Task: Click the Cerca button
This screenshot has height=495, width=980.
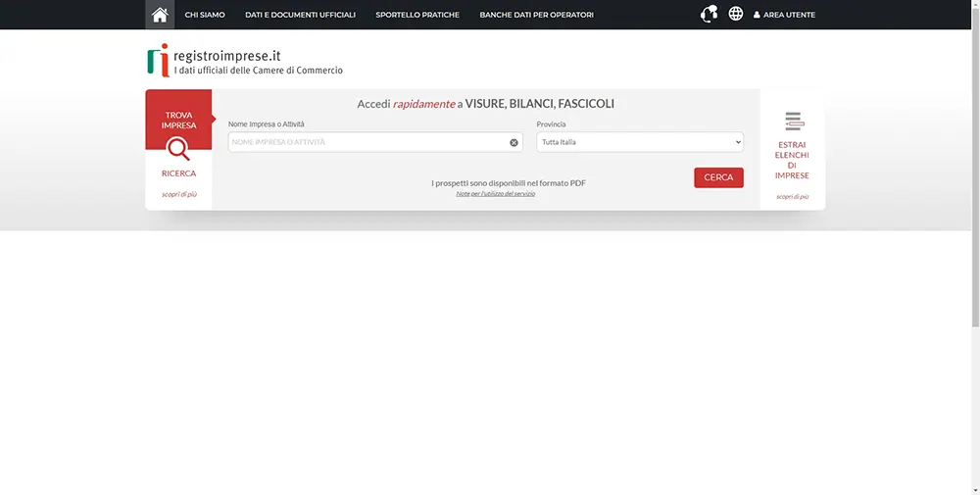Action: click(x=718, y=177)
